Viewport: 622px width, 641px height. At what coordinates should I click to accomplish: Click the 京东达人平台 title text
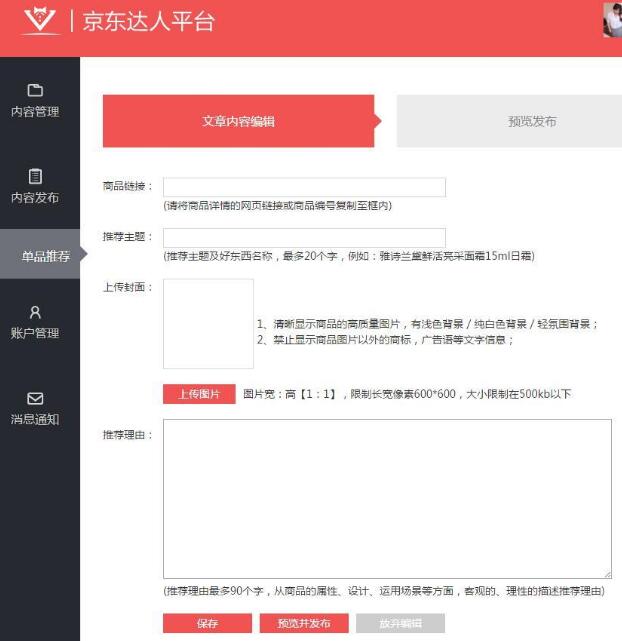pos(149,21)
